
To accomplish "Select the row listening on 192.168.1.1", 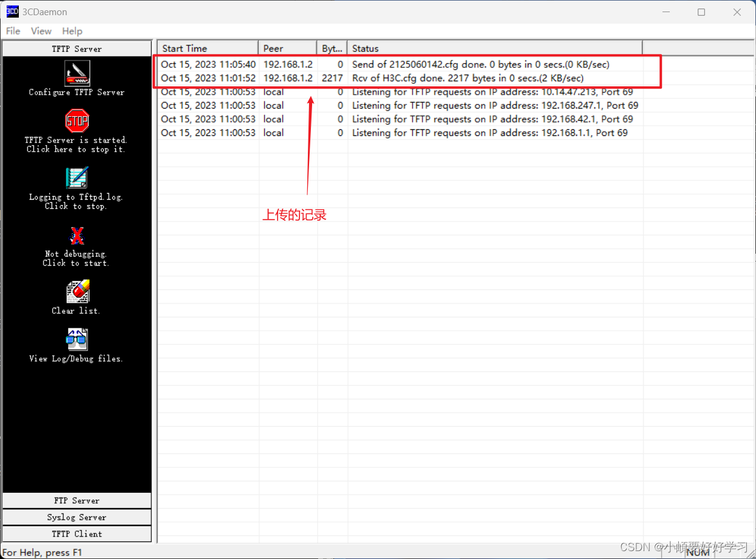I will [x=401, y=133].
